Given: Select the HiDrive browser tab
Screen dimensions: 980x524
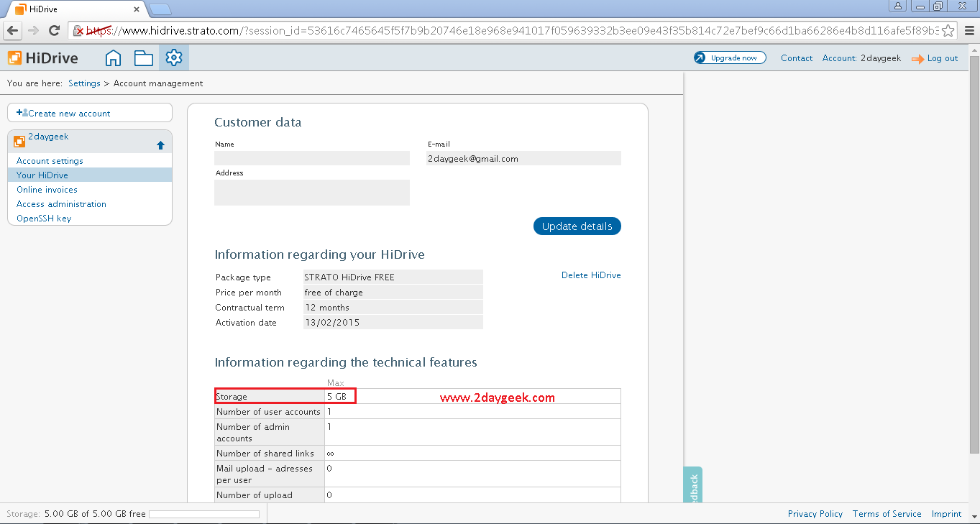Looking at the screenshot, I should pyautogui.click(x=75, y=9).
